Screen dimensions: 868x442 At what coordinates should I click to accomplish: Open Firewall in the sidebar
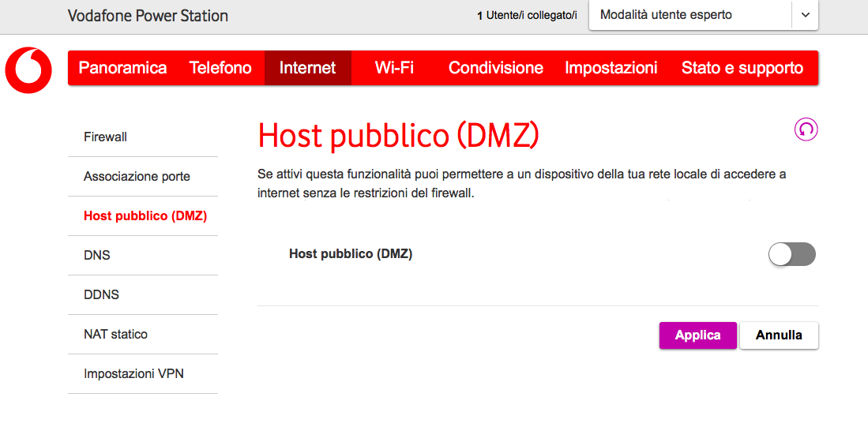[105, 137]
